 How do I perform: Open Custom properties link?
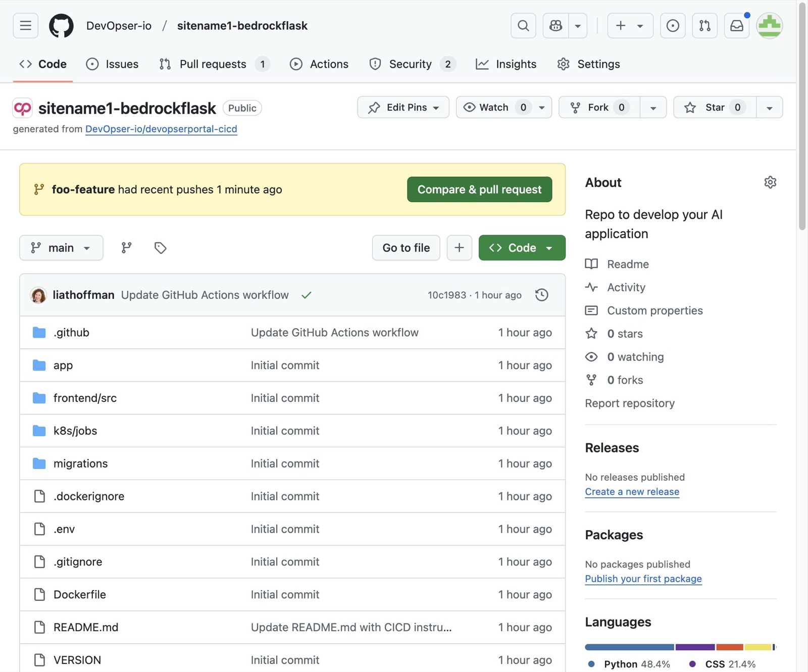654,311
